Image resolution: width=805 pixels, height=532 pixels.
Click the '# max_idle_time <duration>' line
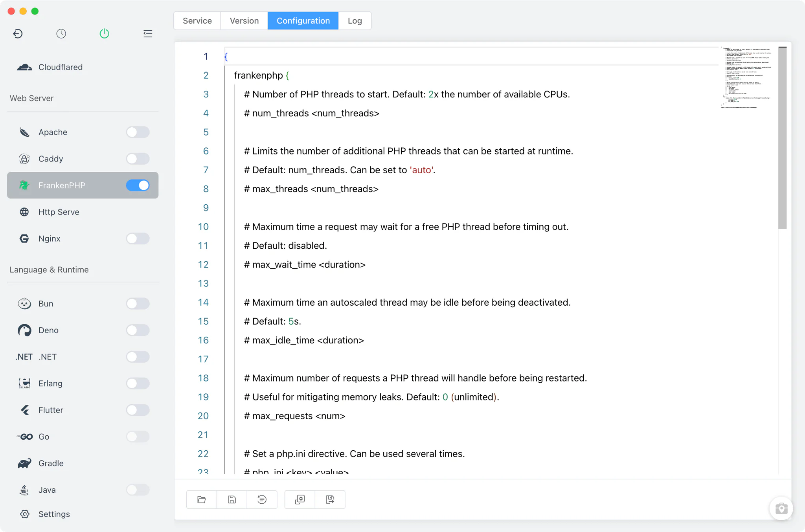point(304,340)
